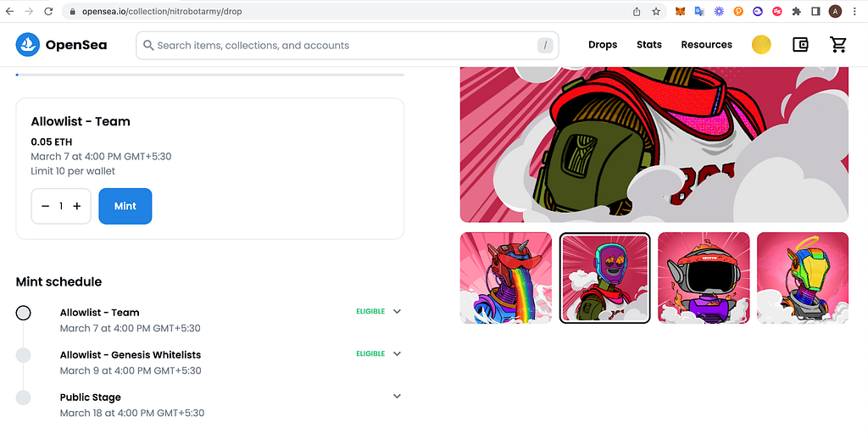The height and width of the screenshot is (439, 868).
Task: Click the orange circular extension icon
Action: click(x=738, y=11)
